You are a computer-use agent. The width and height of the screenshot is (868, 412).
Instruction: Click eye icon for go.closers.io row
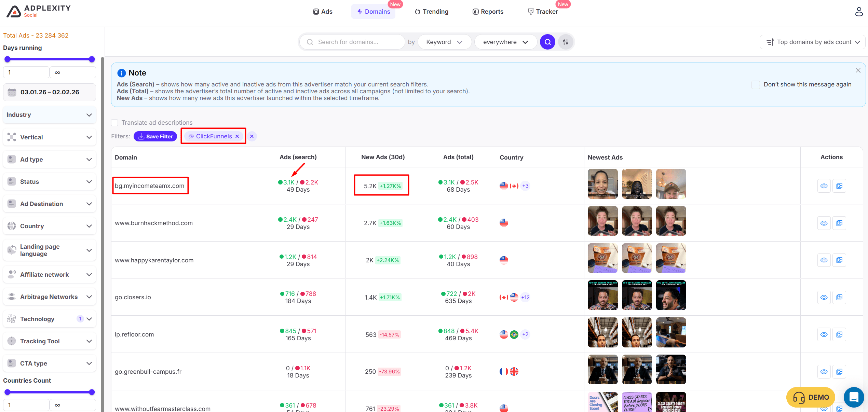[824, 297]
